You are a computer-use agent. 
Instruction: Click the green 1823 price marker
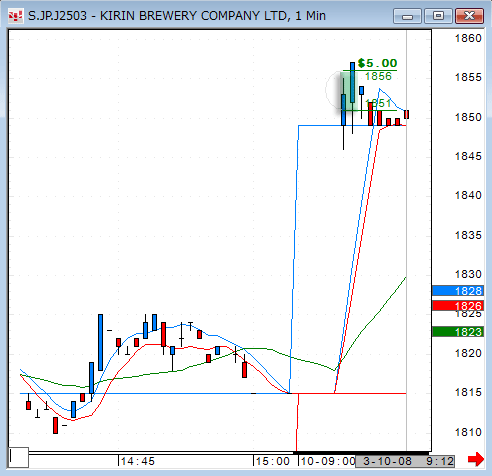point(458,332)
